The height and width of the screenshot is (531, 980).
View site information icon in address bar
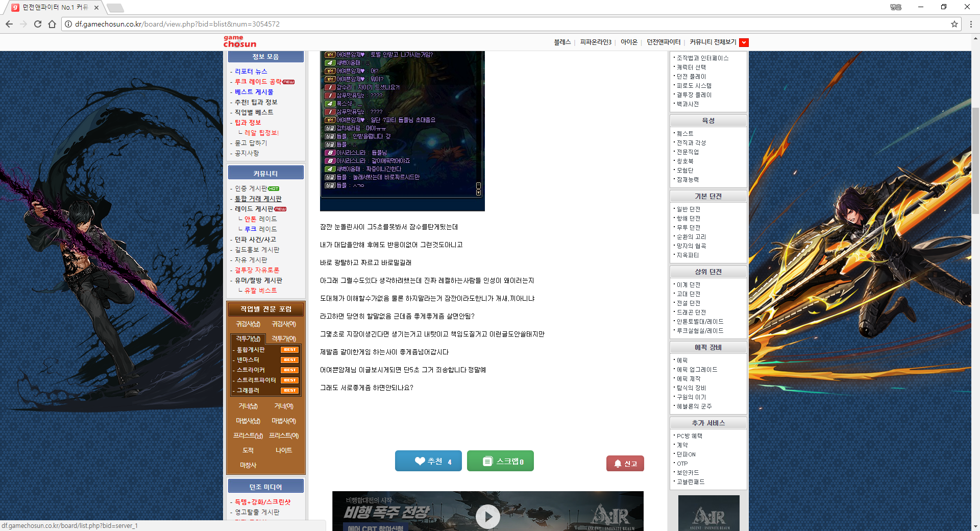click(68, 24)
